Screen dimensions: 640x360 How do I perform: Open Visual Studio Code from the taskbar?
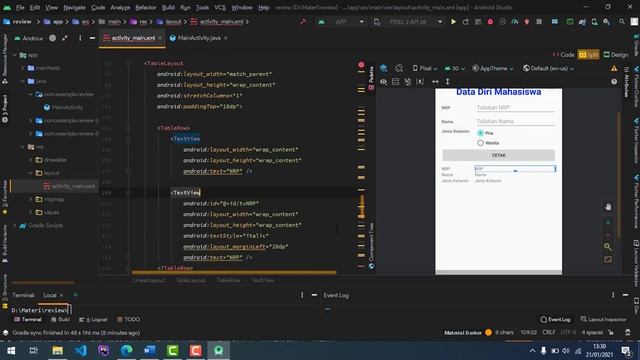[x=80, y=350]
